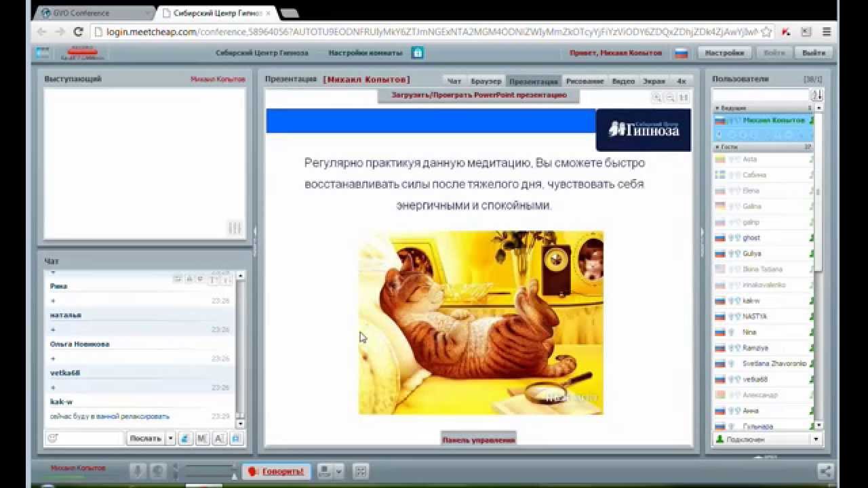Click the fullscreen layout icon in bottom bar
The height and width of the screenshot is (488, 868).
(360, 471)
